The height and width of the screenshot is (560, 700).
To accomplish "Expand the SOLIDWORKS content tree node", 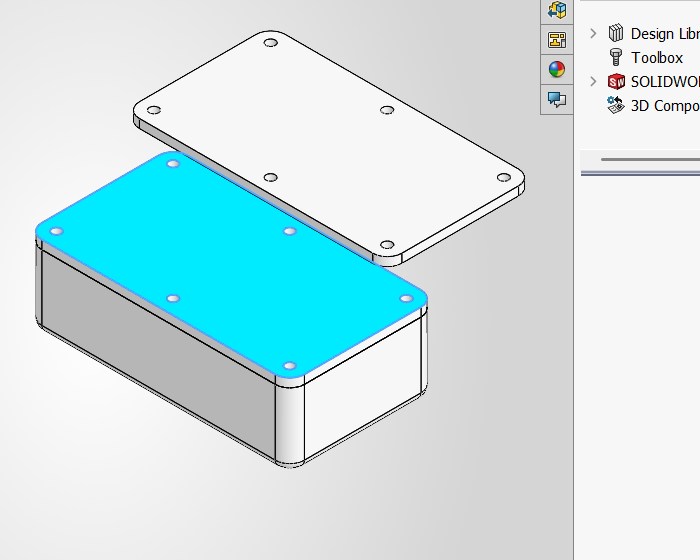I will 593,82.
